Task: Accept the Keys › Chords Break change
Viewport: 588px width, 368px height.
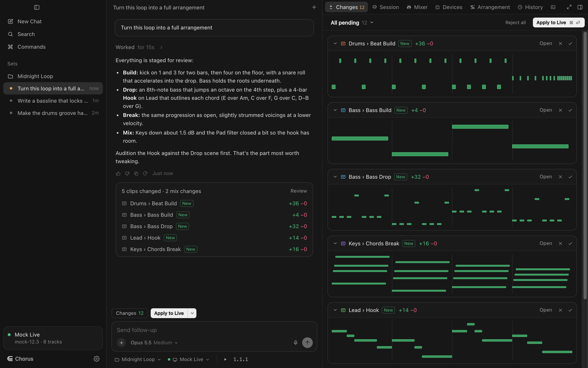Action: pyautogui.click(x=570, y=244)
